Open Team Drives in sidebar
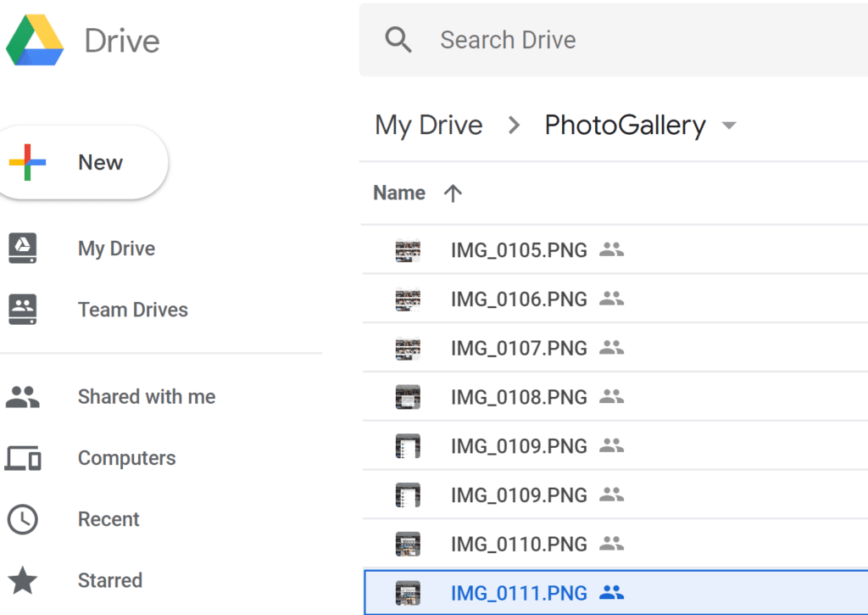Screen dimensions: 868x615 (x=133, y=309)
